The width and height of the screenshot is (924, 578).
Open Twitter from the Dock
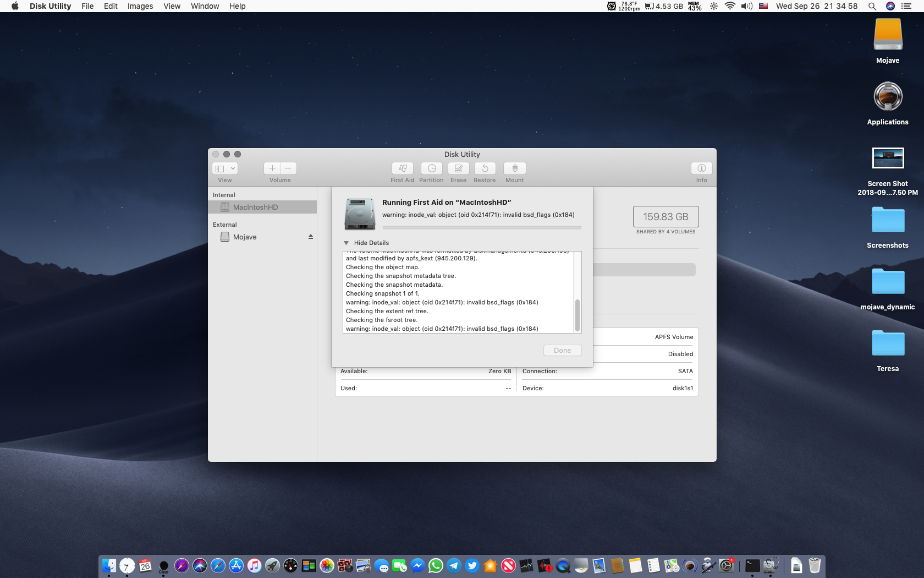coord(472,565)
